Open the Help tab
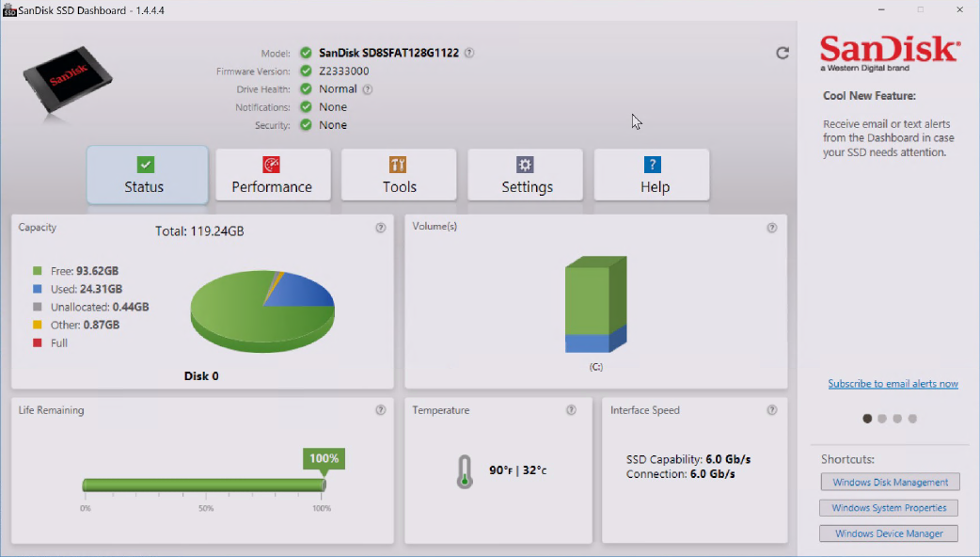 tap(651, 175)
